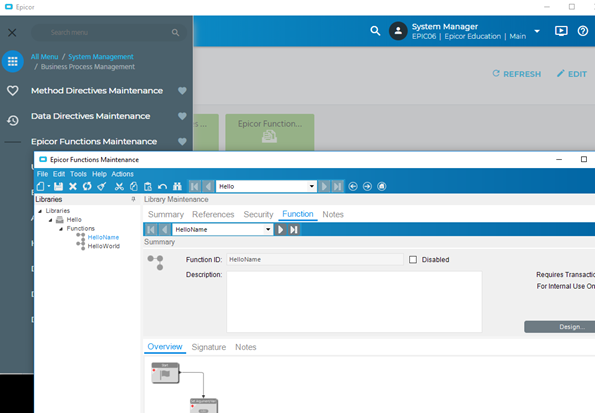Collapse the Hello library tree node
Image resolution: width=595 pixels, height=413 pixels.
coord(50,220)
